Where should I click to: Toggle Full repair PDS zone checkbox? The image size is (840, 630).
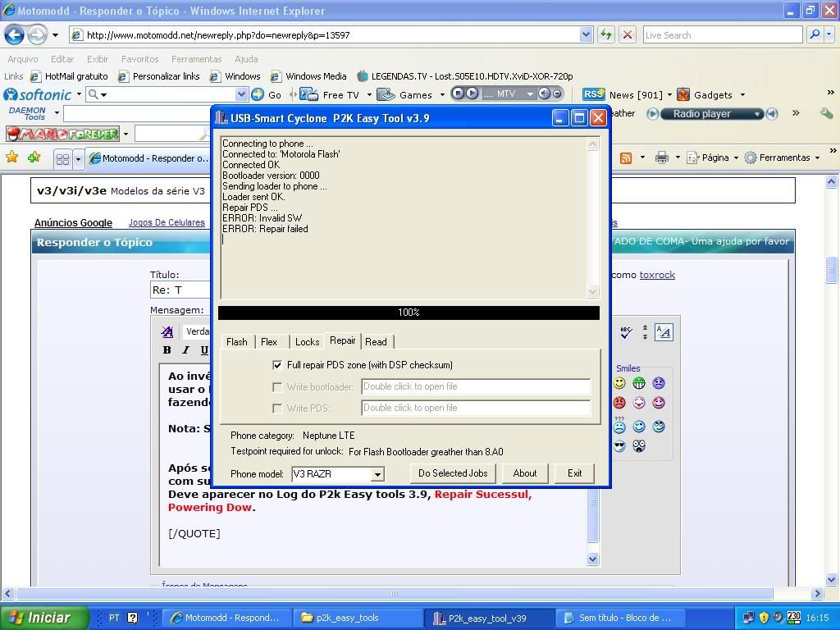[x=277, y=365]
